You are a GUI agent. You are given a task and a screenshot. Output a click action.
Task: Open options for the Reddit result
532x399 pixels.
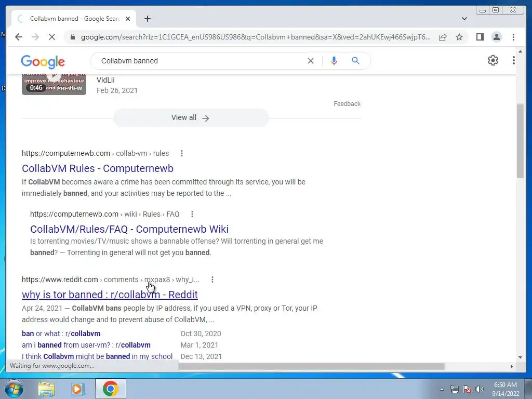(x=212, y=280)
